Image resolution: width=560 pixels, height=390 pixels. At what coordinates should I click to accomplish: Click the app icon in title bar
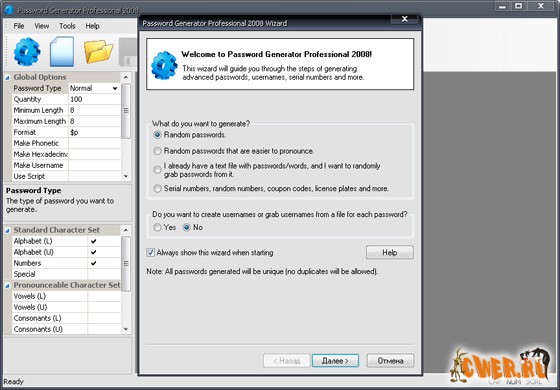[9, 10]
